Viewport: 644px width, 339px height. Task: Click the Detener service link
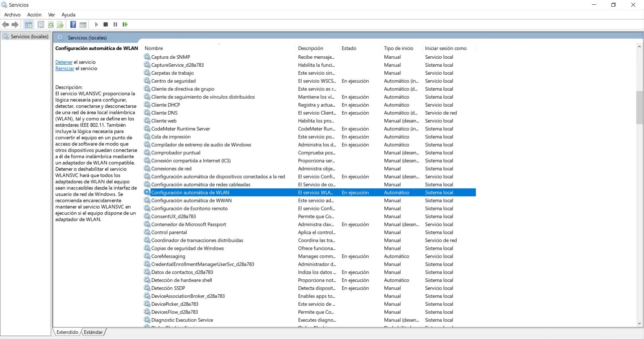pos(64,62)
